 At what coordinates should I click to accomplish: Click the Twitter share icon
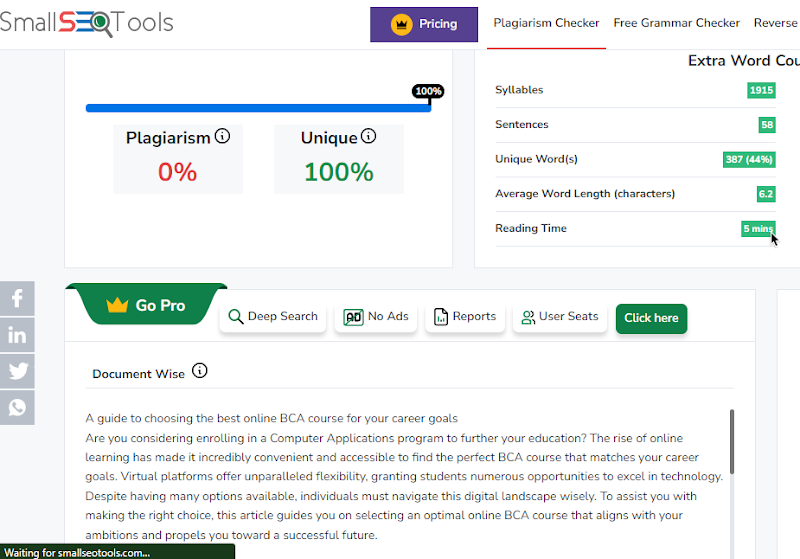[x=17, y=371]
